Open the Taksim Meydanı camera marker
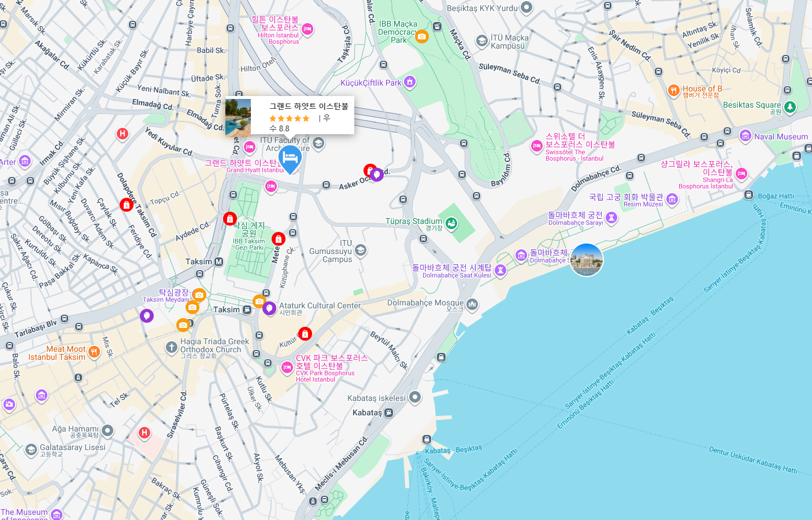Viewport: 812px width, 520px height. [199, 295]
